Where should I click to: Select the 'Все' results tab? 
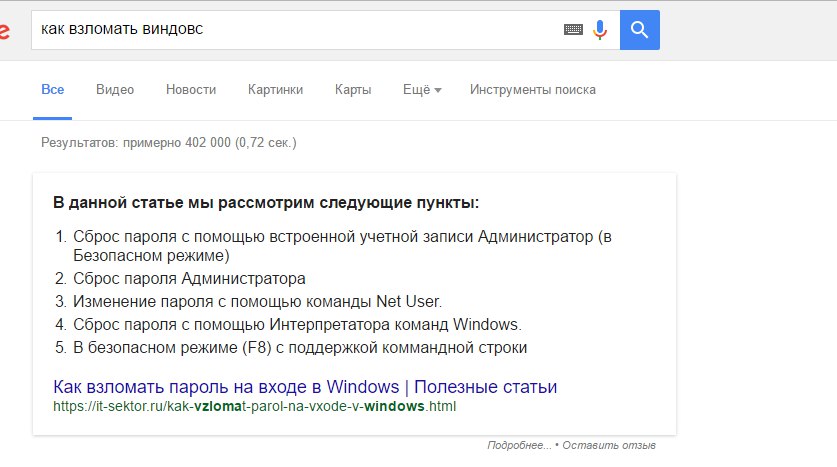point(52,90)
